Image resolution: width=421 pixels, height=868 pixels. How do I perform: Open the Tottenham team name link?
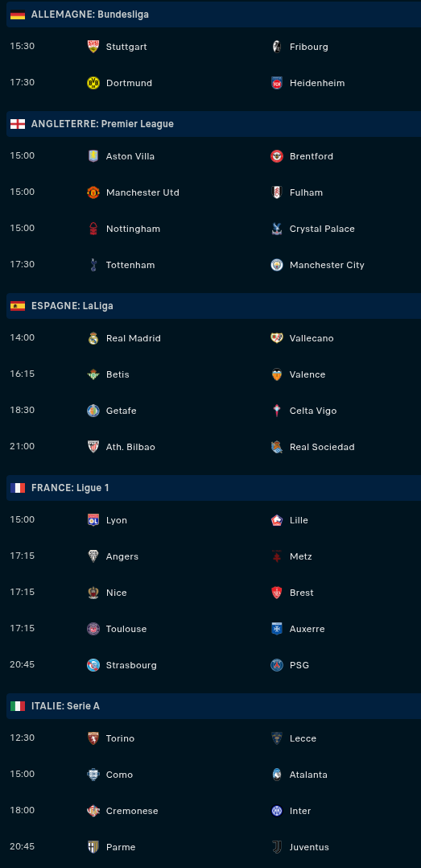(130, 265)
